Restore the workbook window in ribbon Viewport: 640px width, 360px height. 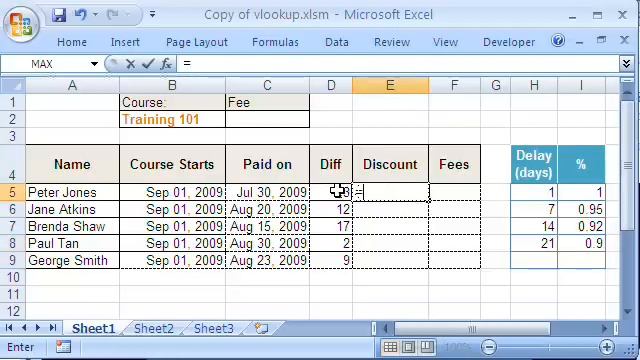point(602,40)
